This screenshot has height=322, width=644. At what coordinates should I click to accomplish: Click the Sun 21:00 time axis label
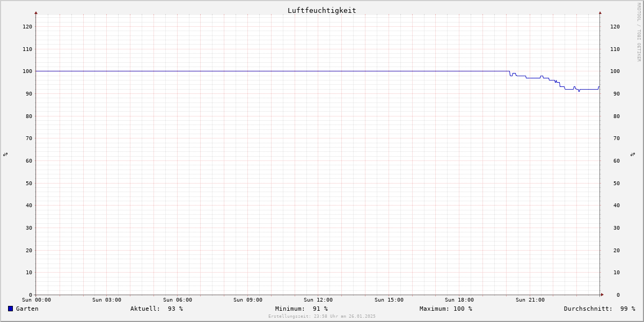pyautogui.click(x=530, y=300)
